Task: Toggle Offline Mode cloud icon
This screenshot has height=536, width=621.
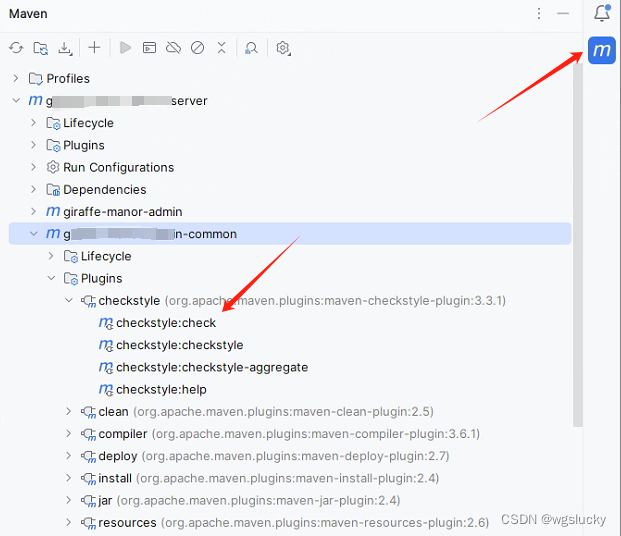Action: pos(173,48)
